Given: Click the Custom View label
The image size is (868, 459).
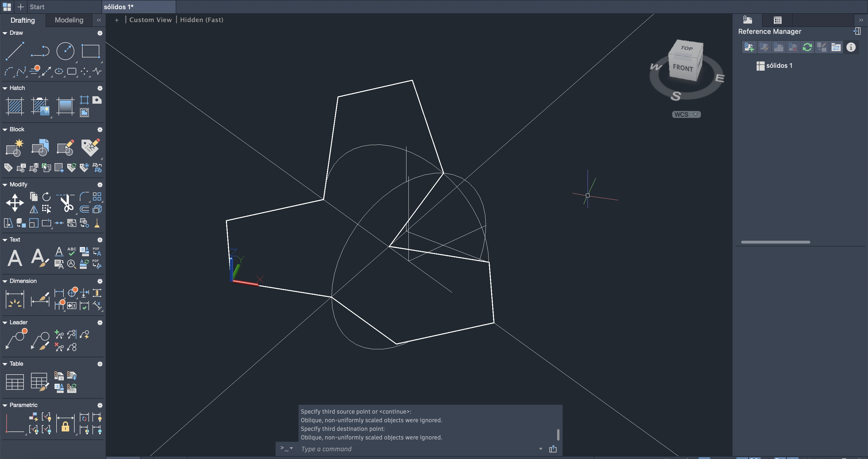Looking at the screenshot, I should [x=150, y=20].
